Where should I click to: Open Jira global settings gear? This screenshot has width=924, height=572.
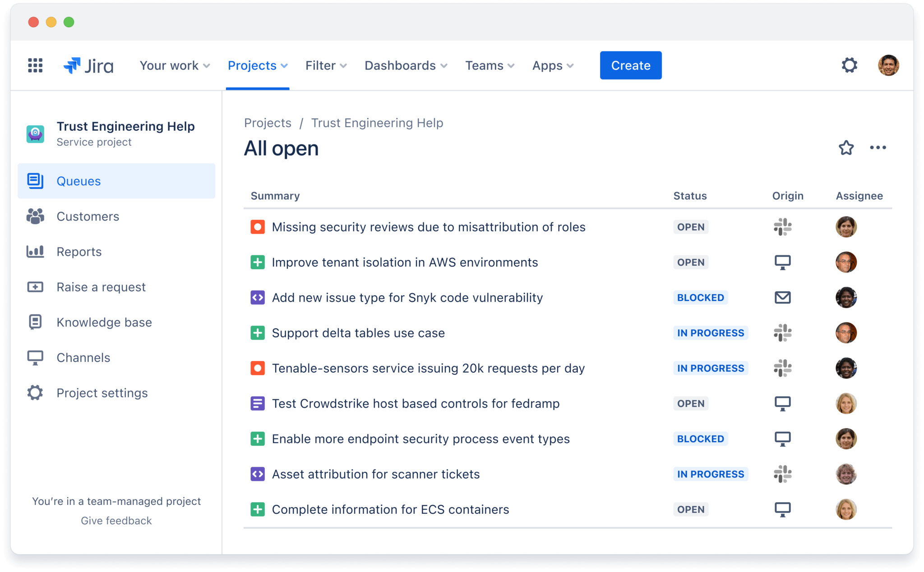tap(850, 65)
